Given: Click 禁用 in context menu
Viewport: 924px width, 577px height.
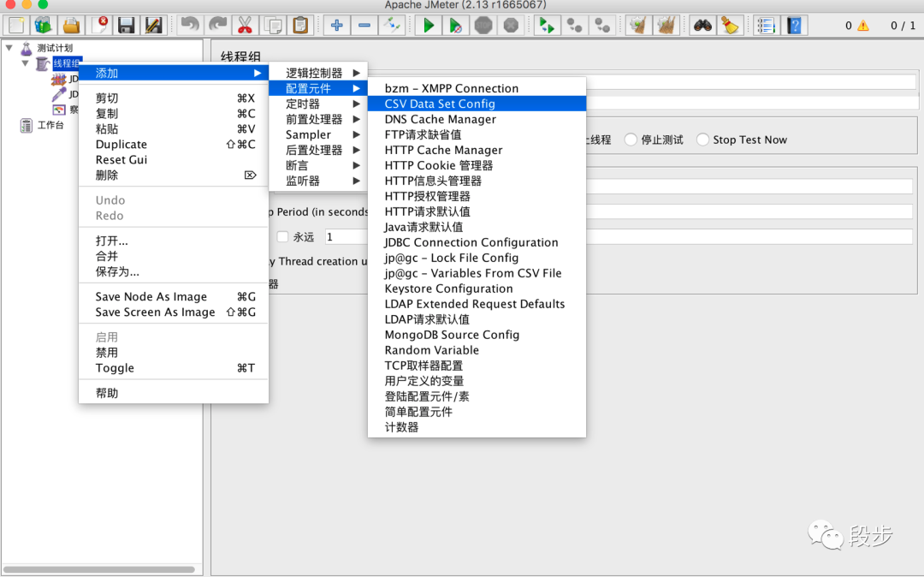Looking at the screenshot, I should (x=174, y=353).
